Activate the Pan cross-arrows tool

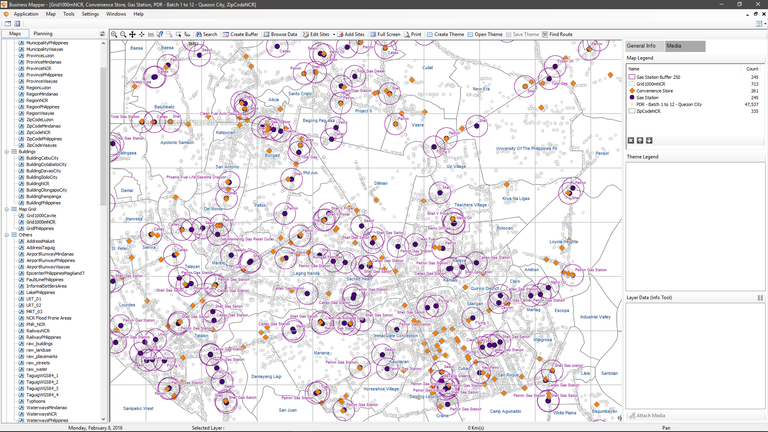pyautogui.click(x=132, y=34)
